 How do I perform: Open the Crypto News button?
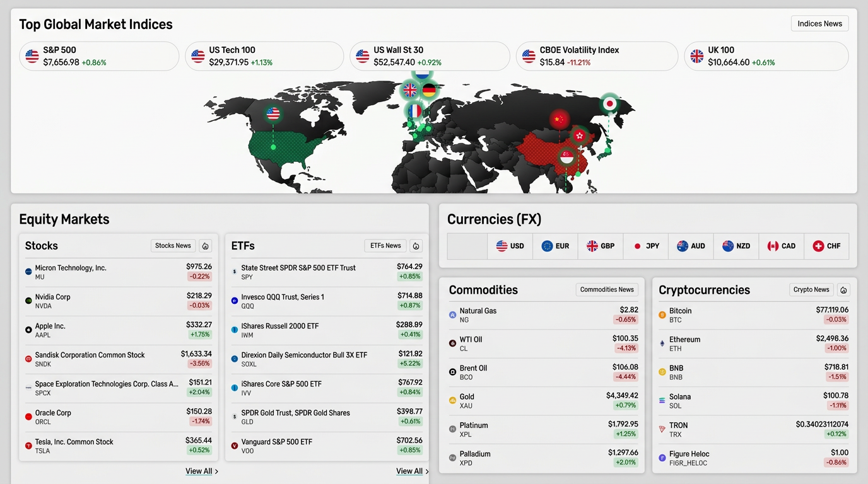click(811, 290)
